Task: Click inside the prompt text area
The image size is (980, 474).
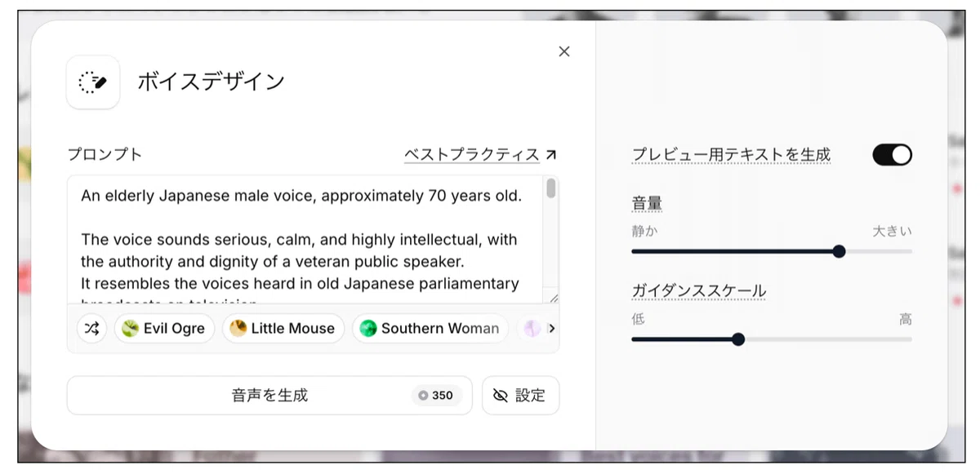Action: pos(305,240)
